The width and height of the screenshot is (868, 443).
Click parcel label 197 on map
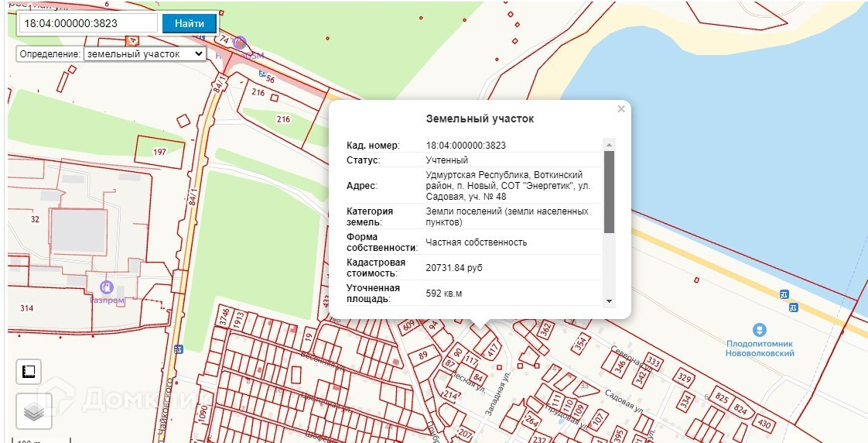click(159, 152)
